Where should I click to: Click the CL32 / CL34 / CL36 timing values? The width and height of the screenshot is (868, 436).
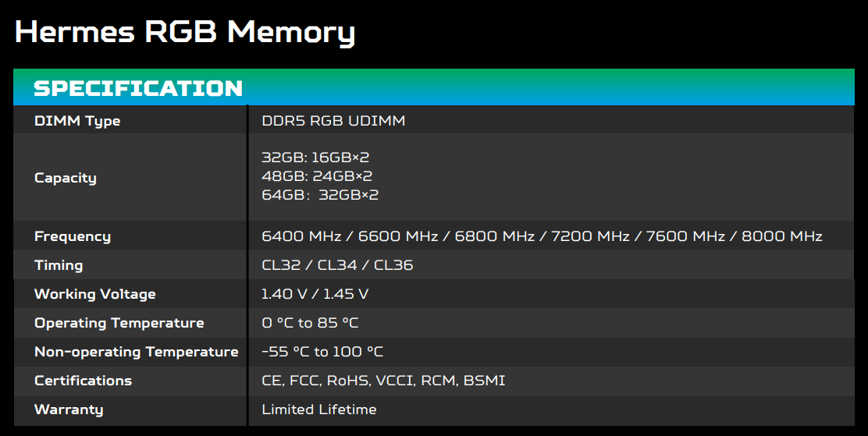pos(337,265)
